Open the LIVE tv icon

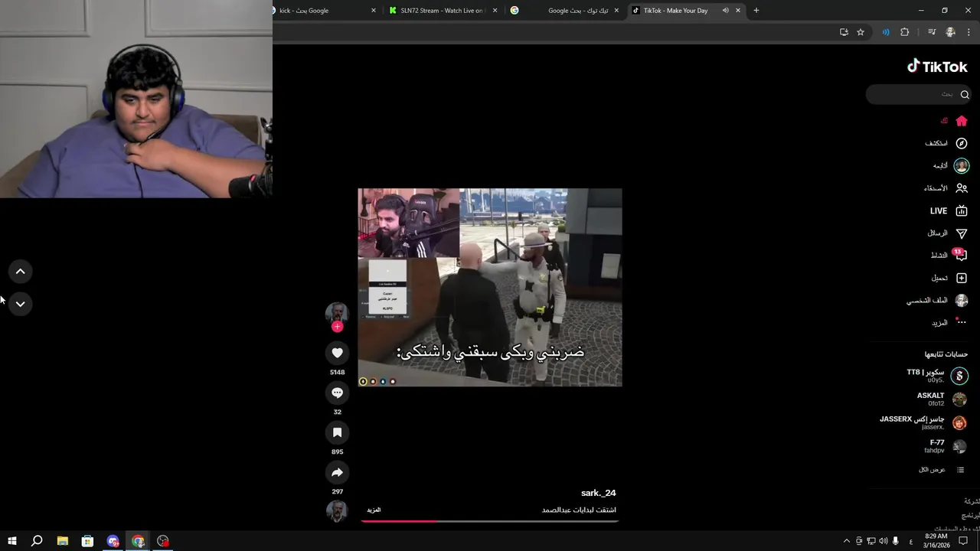(x=962, y=210)
